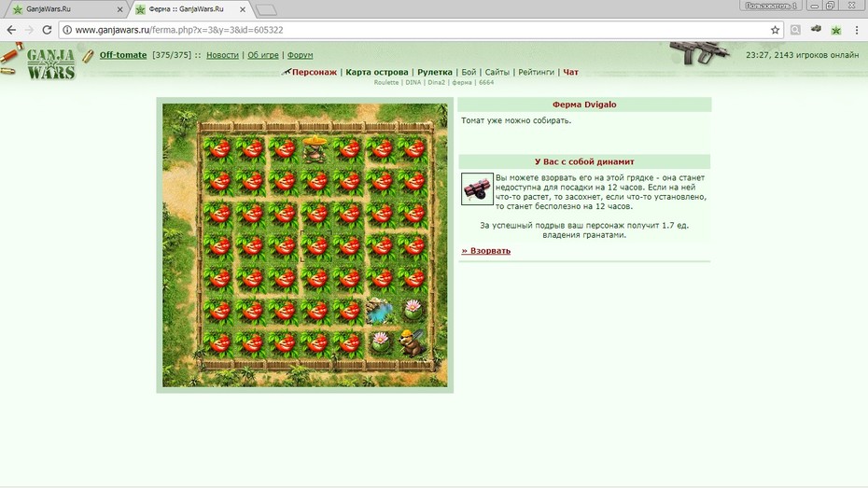Click the small ферма shortcut link

click(x=462, y=82)
